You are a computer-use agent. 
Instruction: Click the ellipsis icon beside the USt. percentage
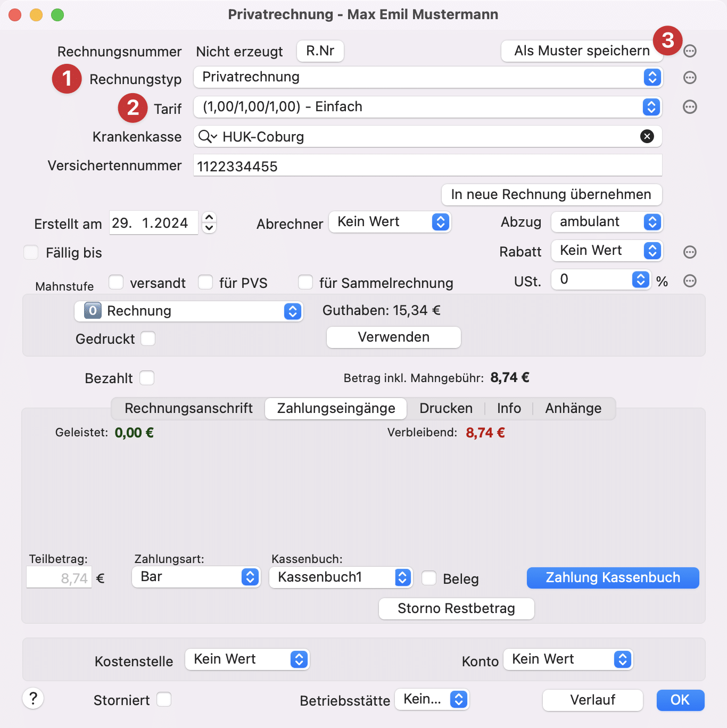[x=690, y=280]
